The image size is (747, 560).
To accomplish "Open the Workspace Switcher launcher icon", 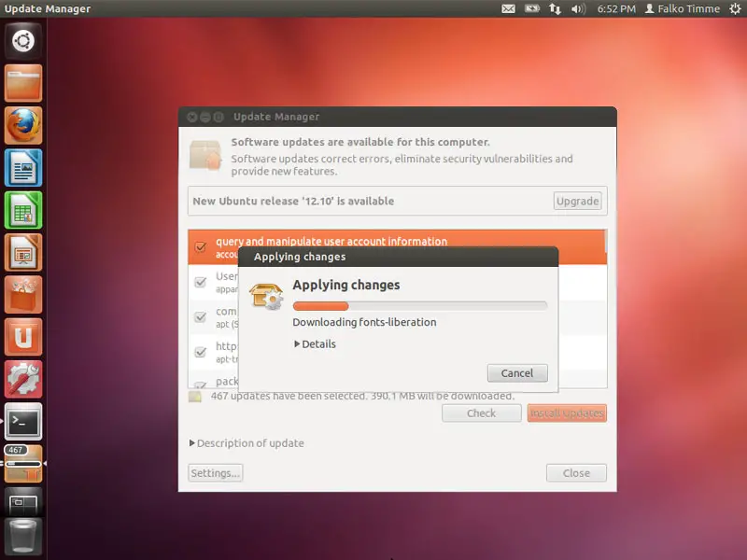I will (22, 502).
